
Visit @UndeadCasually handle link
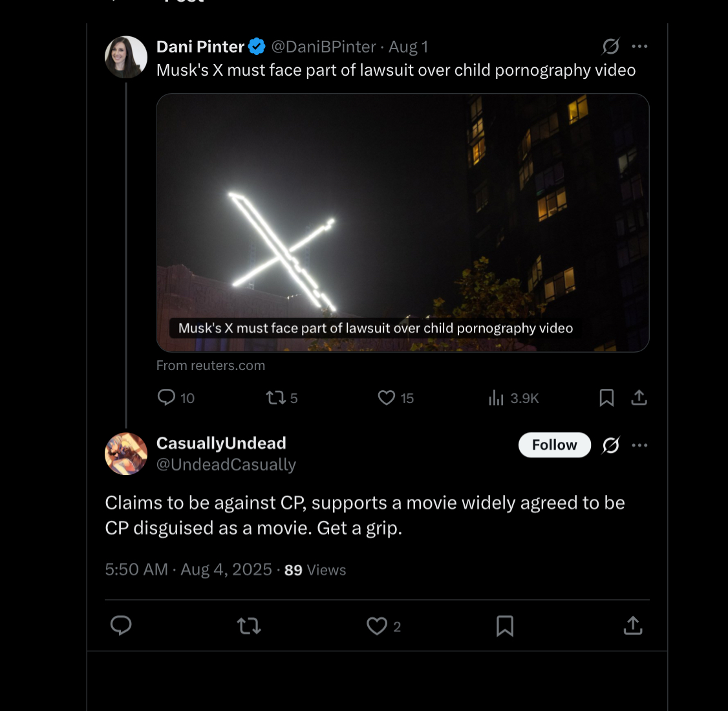pos(226,465)
